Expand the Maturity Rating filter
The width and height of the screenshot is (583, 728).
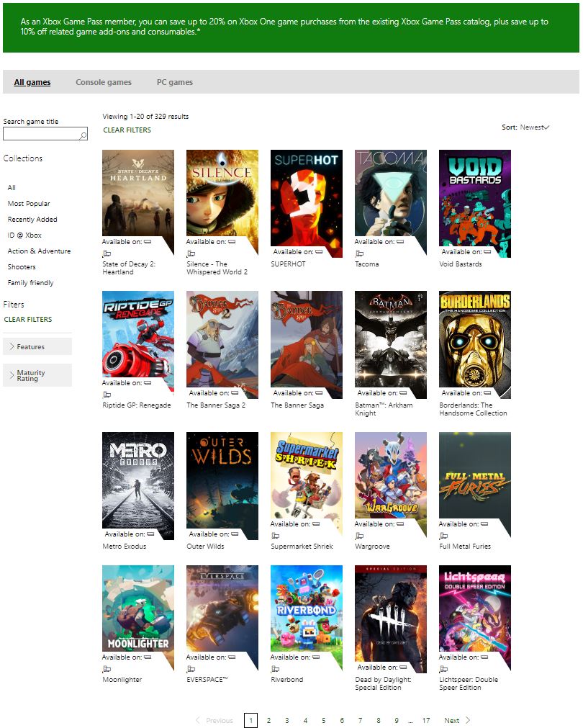[x=37, y=375]
